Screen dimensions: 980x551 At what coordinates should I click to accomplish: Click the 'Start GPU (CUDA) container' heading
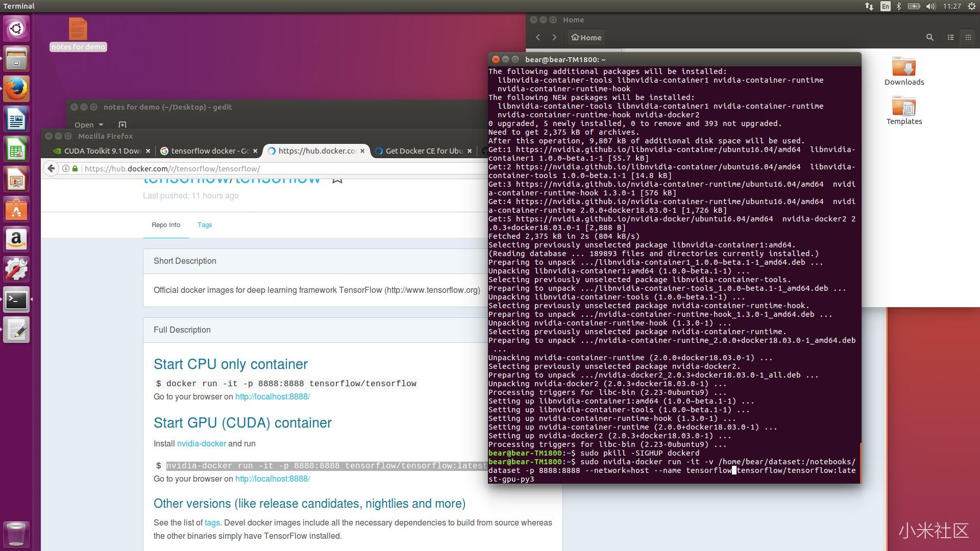point(242,423)
